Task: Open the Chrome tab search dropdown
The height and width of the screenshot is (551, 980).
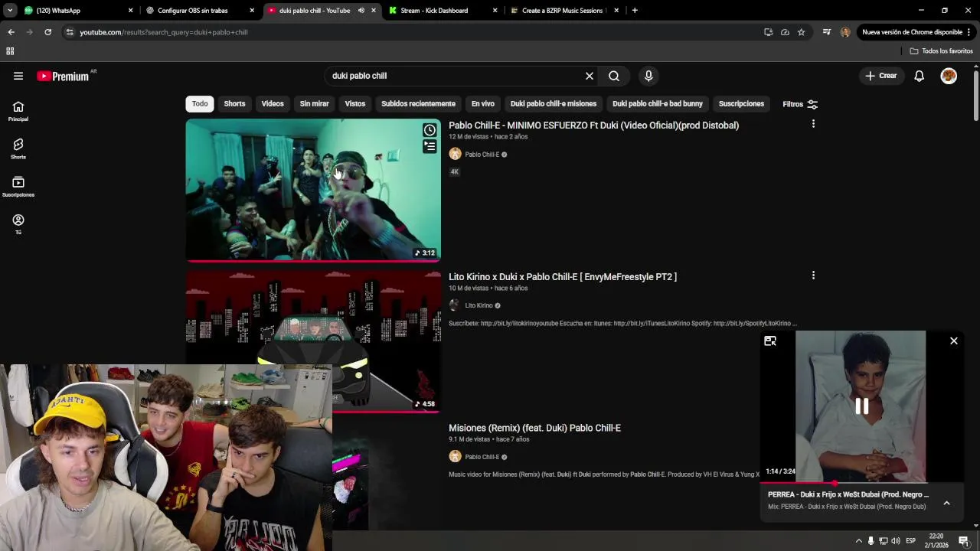Action: tap(10, 11)
